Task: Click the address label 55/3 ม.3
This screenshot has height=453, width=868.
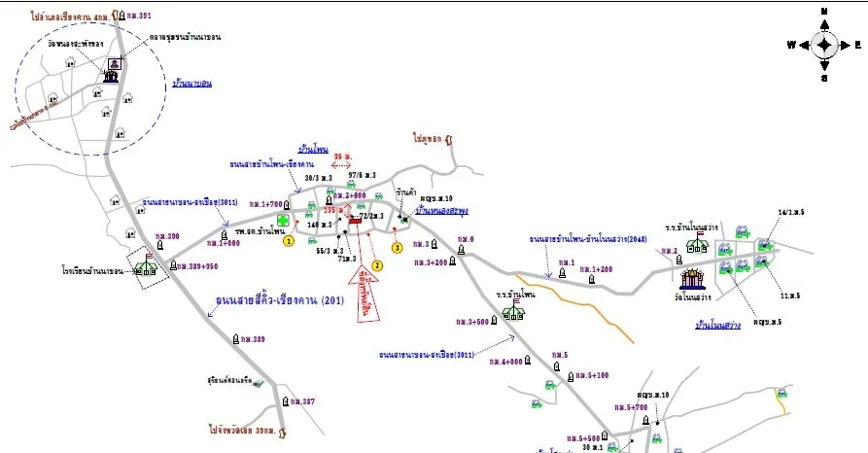Action: pos(330,251)
